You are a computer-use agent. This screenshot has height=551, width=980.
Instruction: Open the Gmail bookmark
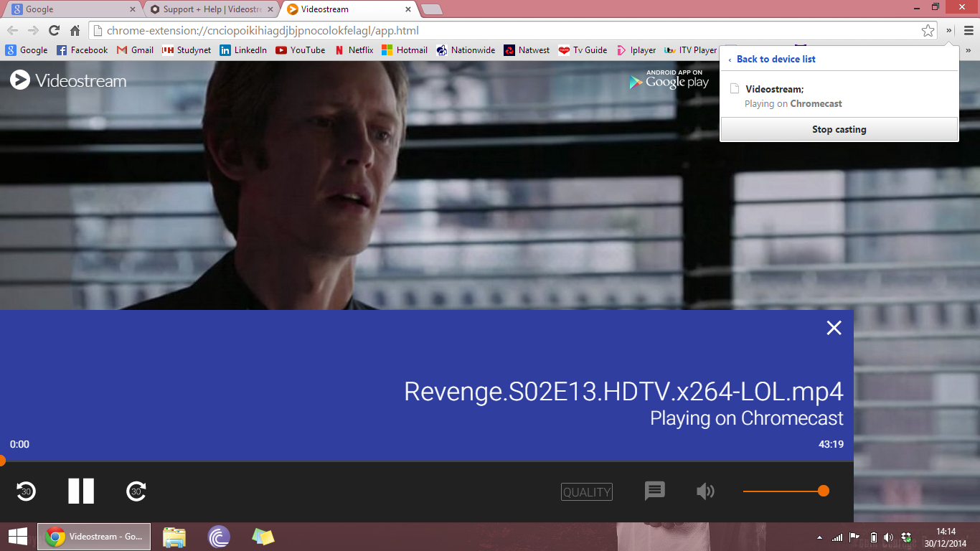pyautogui.click(x=135, y=50)
